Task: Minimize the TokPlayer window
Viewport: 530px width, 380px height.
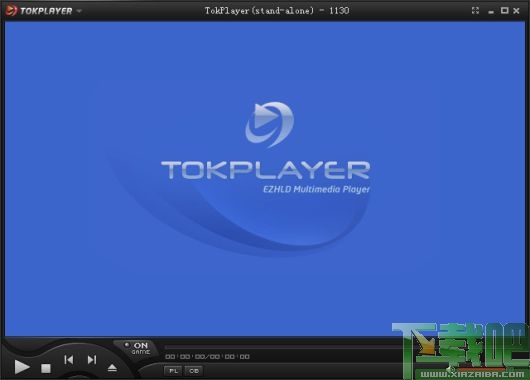Action: click(491, 12)
